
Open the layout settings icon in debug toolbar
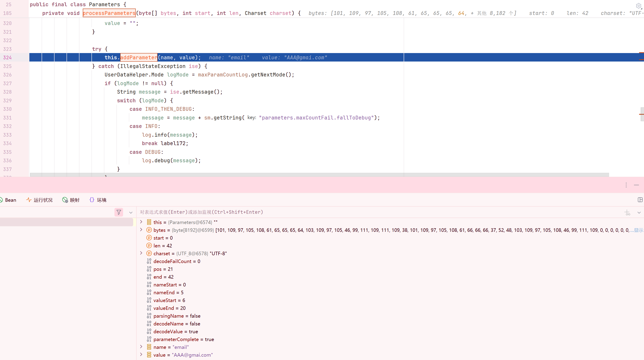tap(640, 200)
